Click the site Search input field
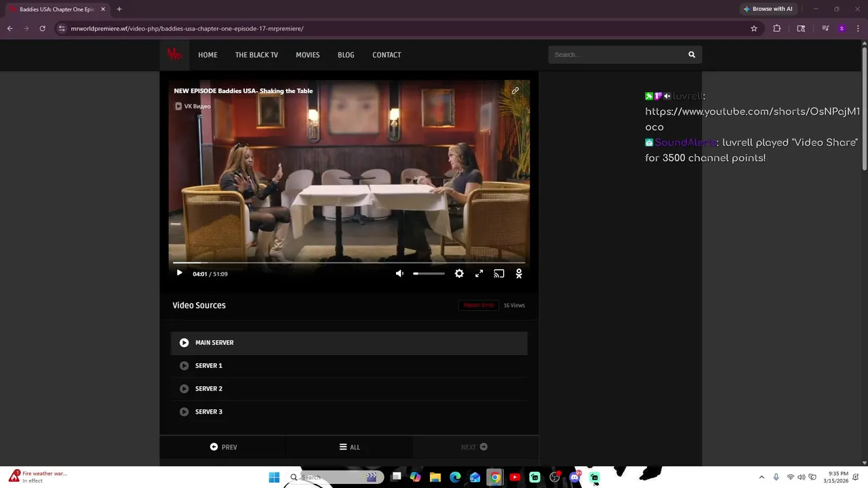 click(616, 55)
